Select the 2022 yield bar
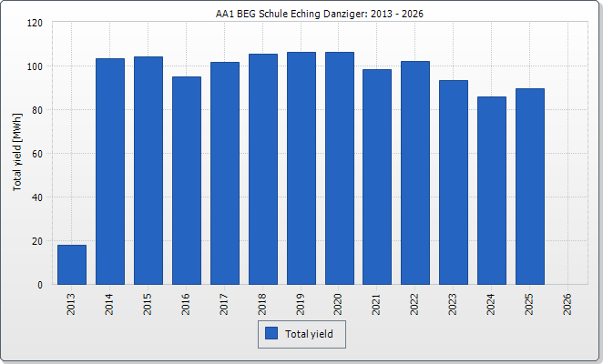Viewport: 603px width, 364px height. coord(415,173)
